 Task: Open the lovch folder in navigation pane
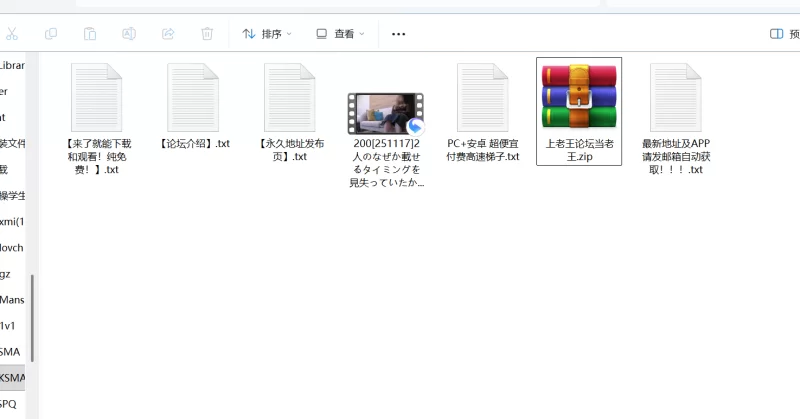12,248
